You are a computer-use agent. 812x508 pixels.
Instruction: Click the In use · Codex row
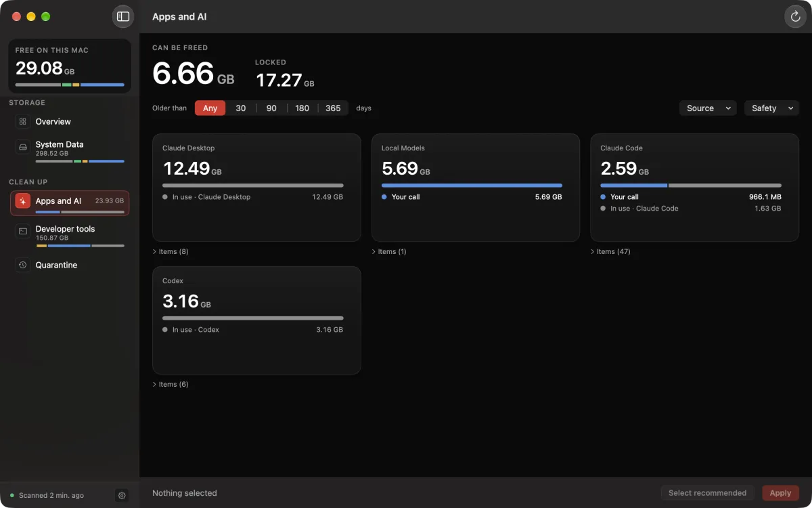point(253,330)
